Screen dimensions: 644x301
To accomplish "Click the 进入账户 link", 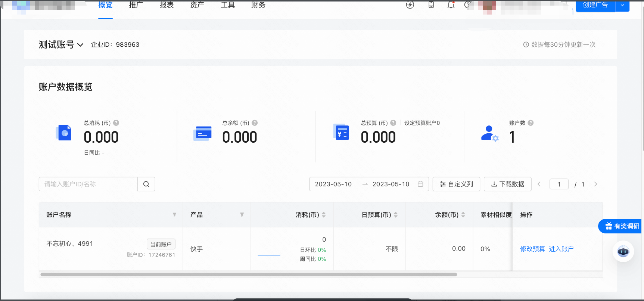I will tap(561, 249).
